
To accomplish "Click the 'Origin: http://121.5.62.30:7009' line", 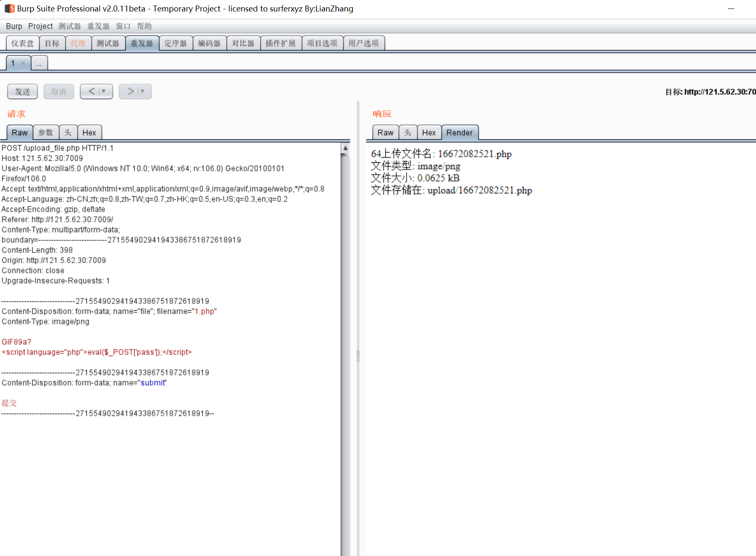I will [x=54, y=261].
